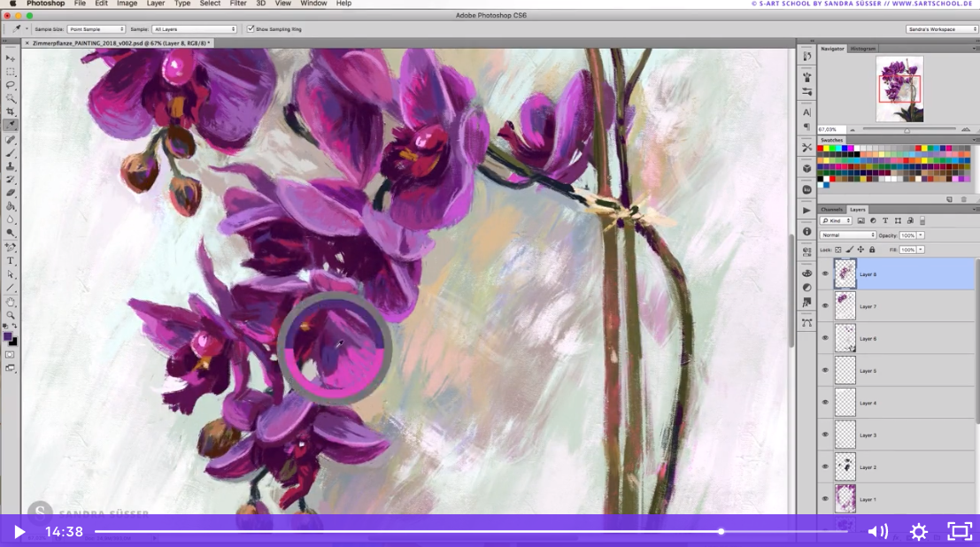Select the Brush tool
Screen dimensions: 980x547
(x=11, y=153)
